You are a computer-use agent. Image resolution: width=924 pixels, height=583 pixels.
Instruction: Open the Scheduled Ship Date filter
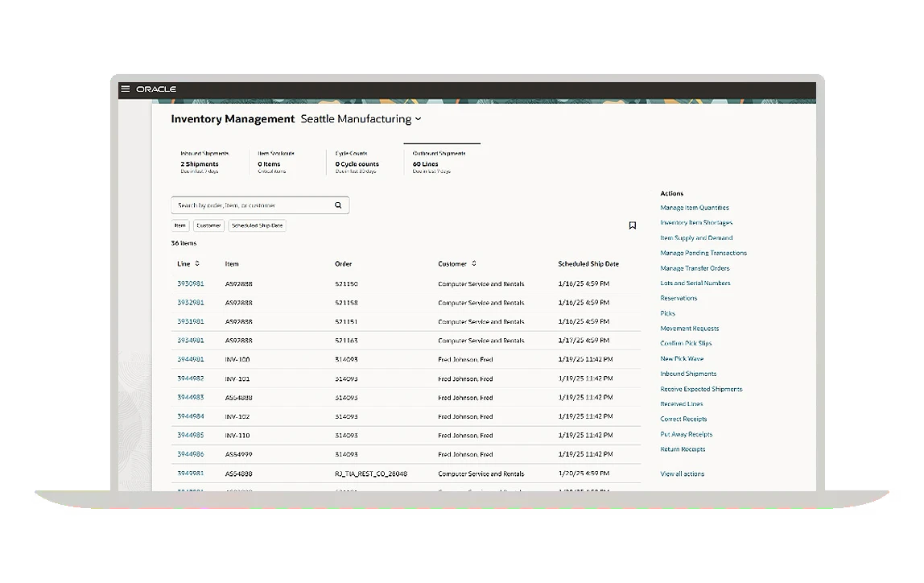point(257,225)
